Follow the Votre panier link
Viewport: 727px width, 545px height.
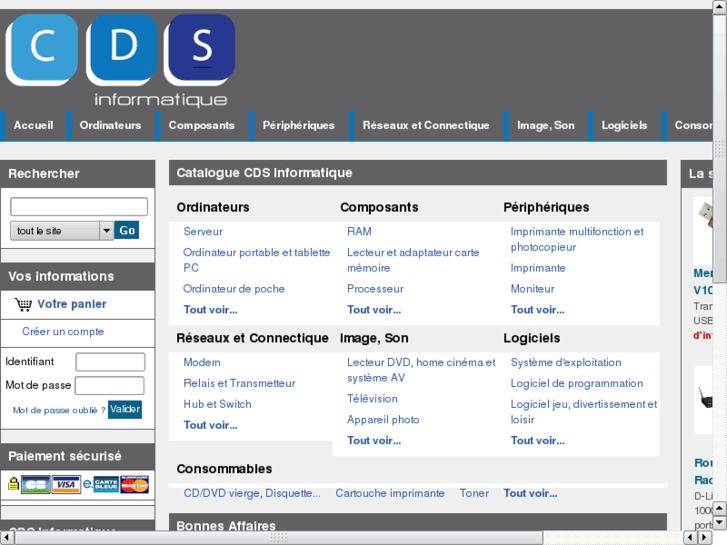click(x=72, y=304)
